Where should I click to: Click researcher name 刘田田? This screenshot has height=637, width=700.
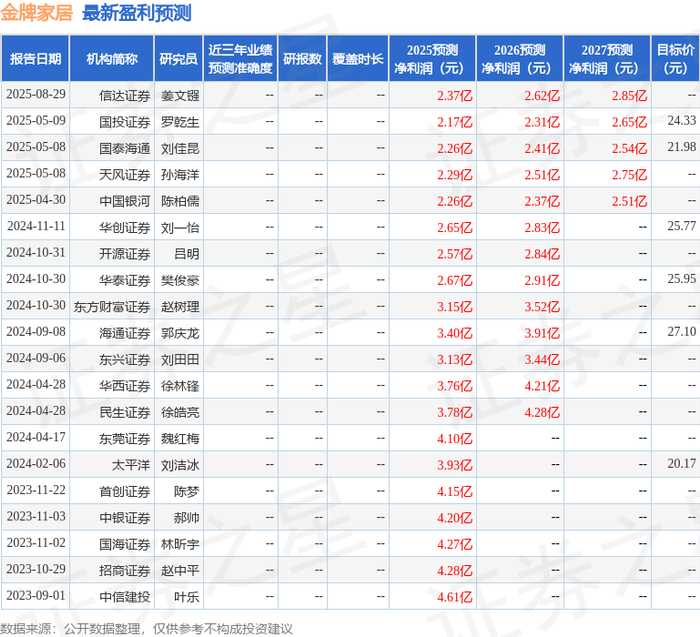[x=180, y=359]
